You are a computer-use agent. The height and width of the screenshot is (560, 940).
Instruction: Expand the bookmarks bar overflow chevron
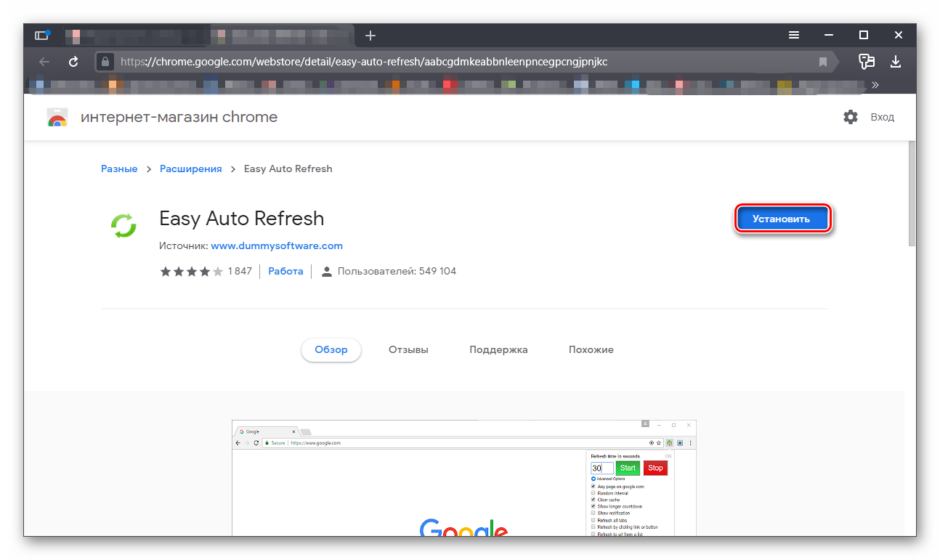pyautogui.click(x=875, y=85)
